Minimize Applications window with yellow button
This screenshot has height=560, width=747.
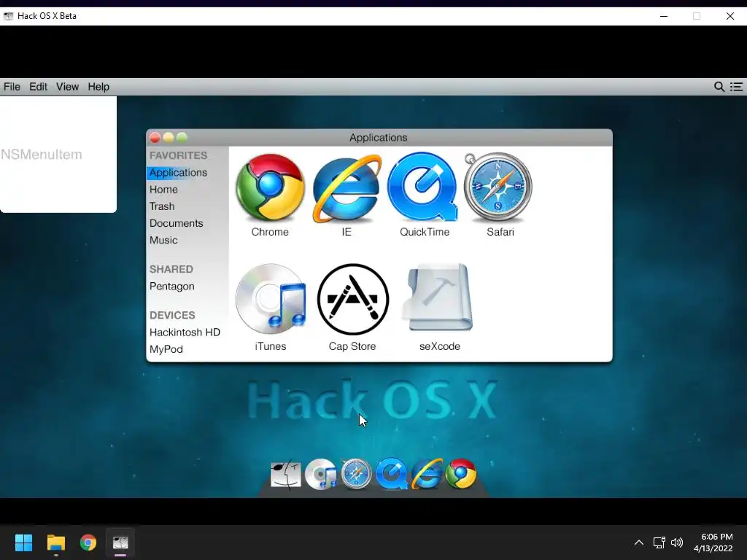tap(169, 138)
